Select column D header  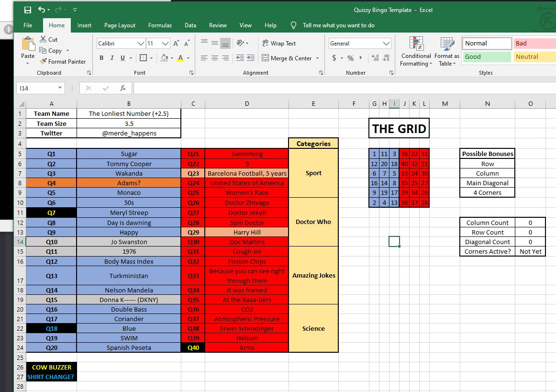[247, 103]
